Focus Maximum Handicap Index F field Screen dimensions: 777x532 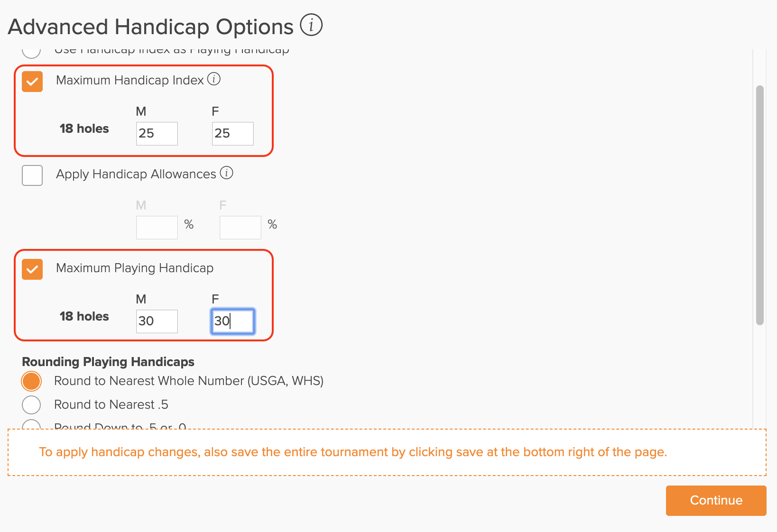tap(233, 134)
